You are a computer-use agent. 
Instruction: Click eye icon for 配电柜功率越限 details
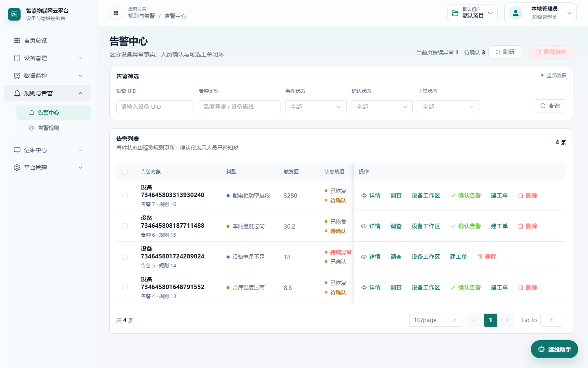364,195
